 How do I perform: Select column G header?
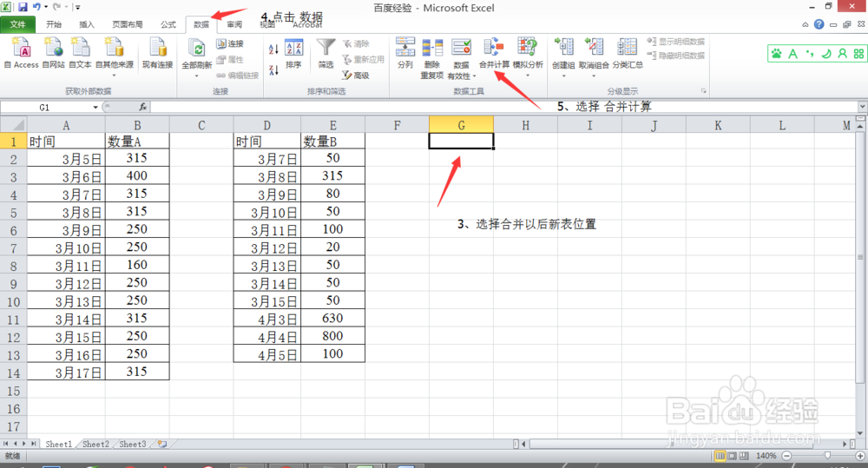461,125
